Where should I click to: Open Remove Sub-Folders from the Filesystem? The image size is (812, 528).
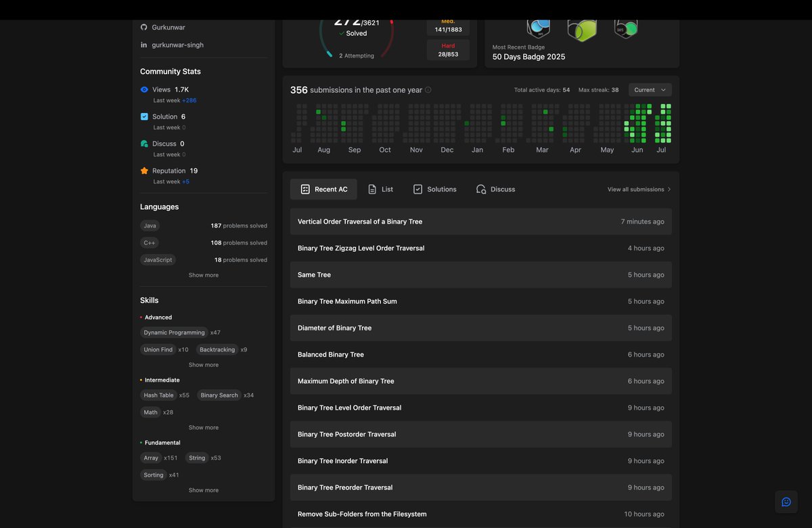pyautogui.click(x=481, y=514)
